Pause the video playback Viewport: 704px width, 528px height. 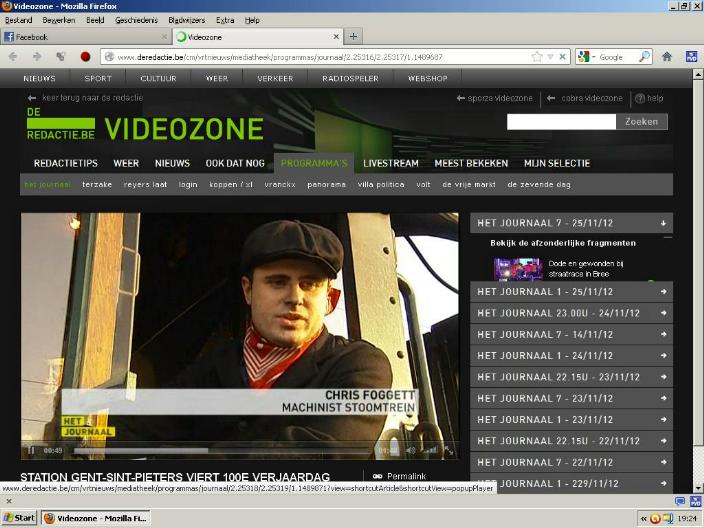point(31,450)
